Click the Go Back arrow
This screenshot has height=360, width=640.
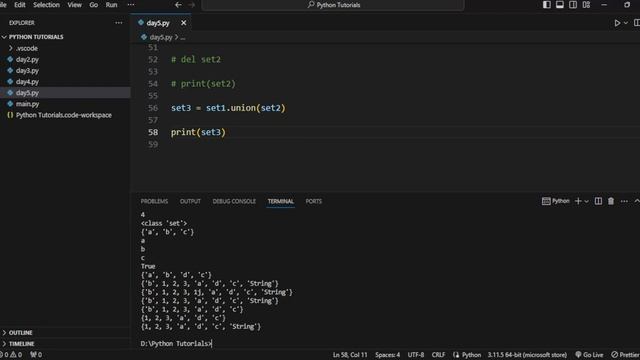coord(178,5)
